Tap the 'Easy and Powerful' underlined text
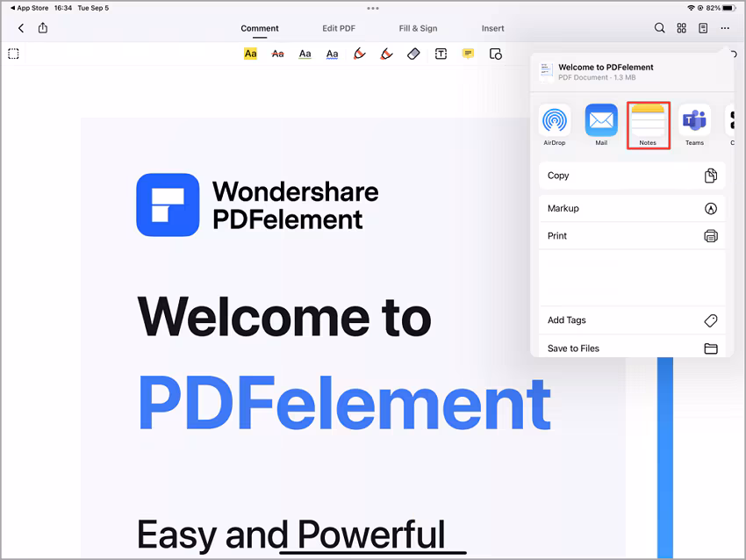 [291, 535]
